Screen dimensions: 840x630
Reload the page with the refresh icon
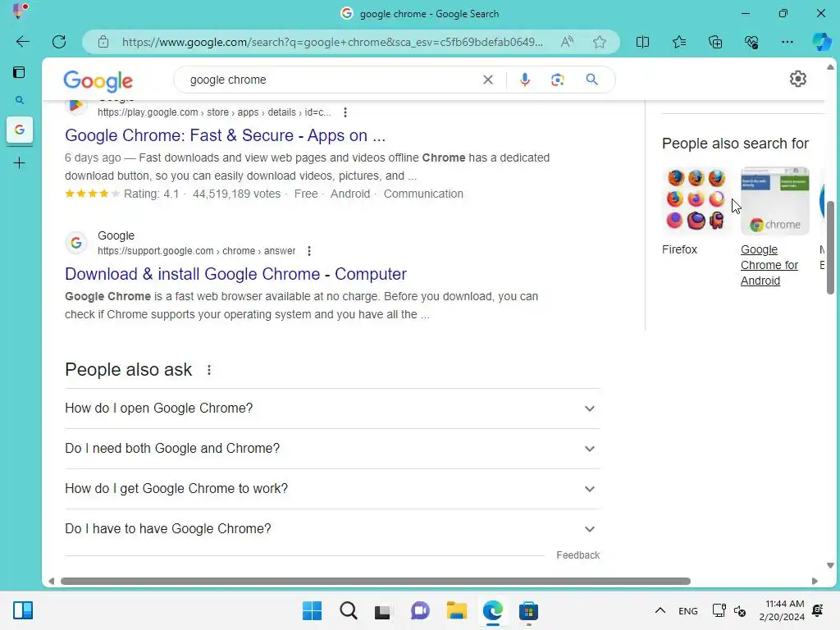[59, 42]
